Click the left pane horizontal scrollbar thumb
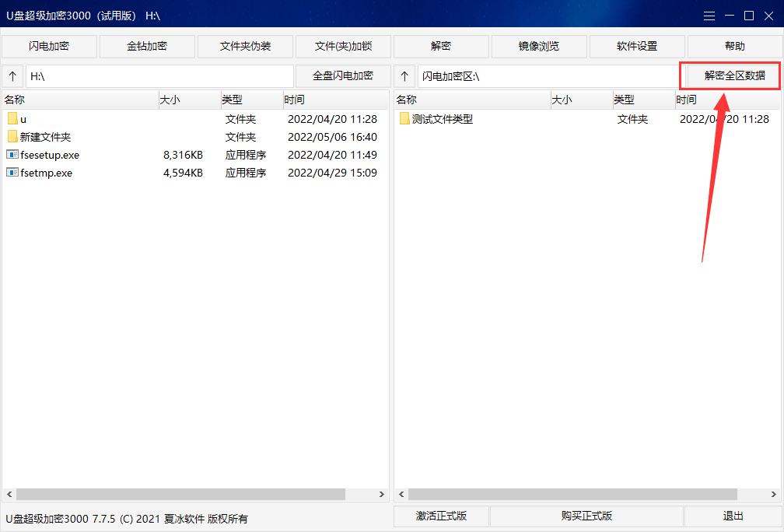This screenshot has width=784, height=532. click(180, 494)
